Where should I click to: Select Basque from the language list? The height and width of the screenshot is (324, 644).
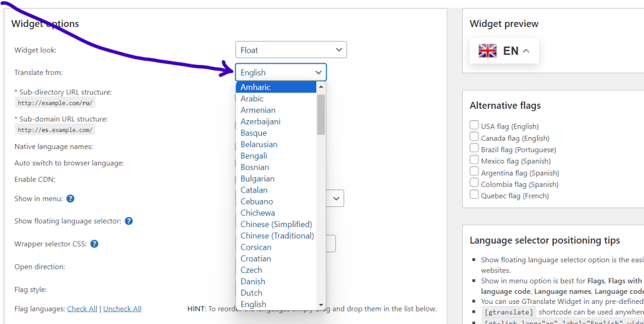coord(276,133)
